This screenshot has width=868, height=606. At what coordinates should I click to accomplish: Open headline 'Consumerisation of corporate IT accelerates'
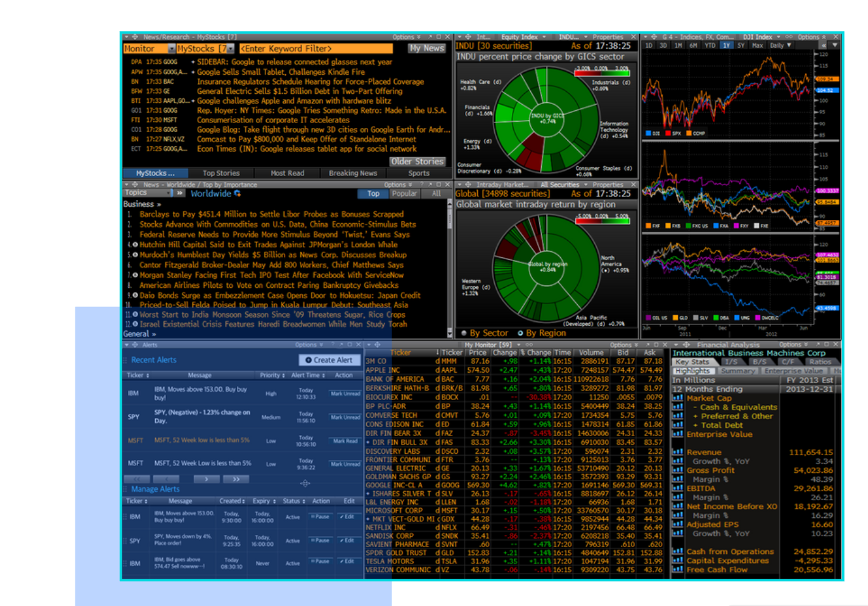click(273, 120)
